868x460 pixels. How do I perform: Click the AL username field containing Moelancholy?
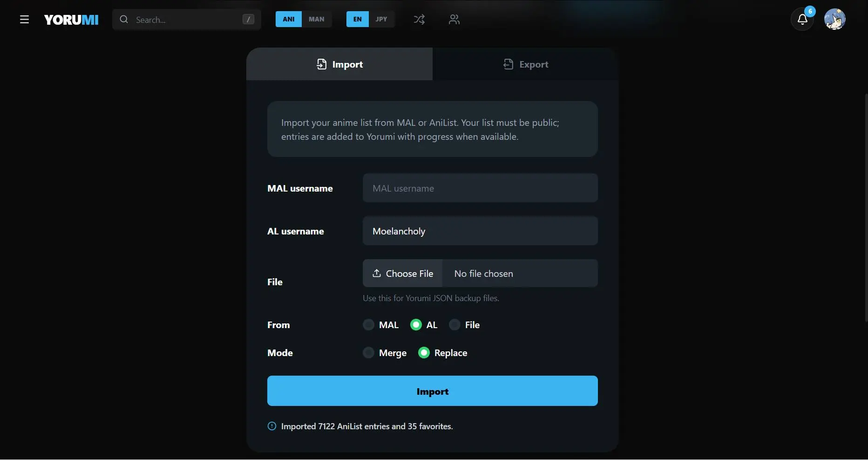(480, 231)
